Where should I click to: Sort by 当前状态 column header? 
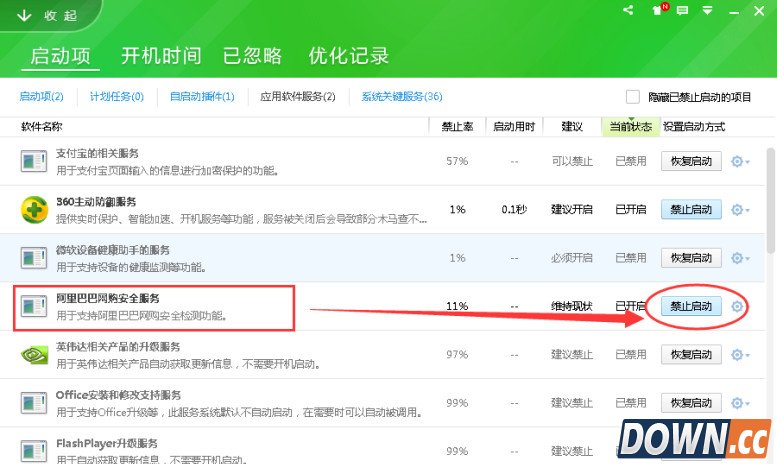631,127
